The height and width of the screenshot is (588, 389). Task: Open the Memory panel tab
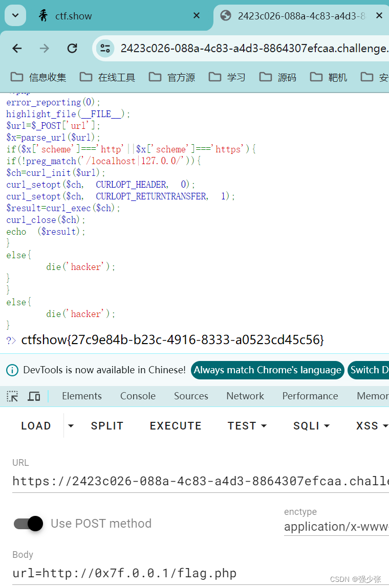coord(373,396)
